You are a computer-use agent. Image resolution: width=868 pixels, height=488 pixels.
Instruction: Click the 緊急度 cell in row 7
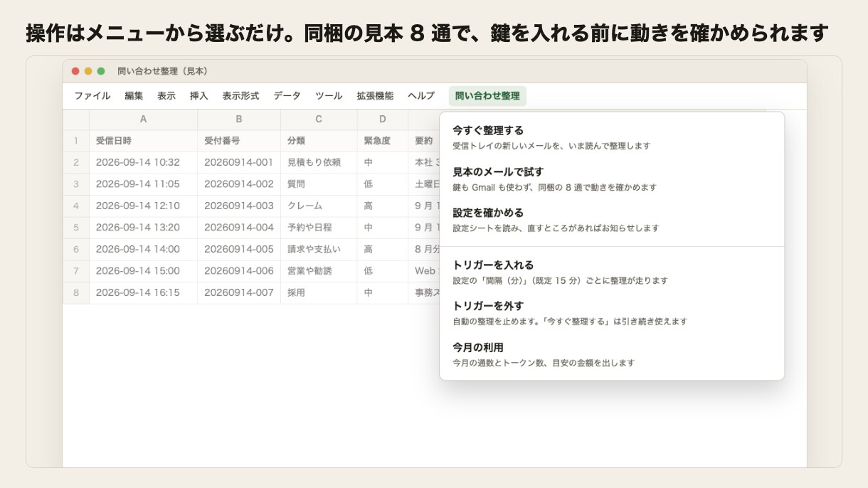(383, 271)
